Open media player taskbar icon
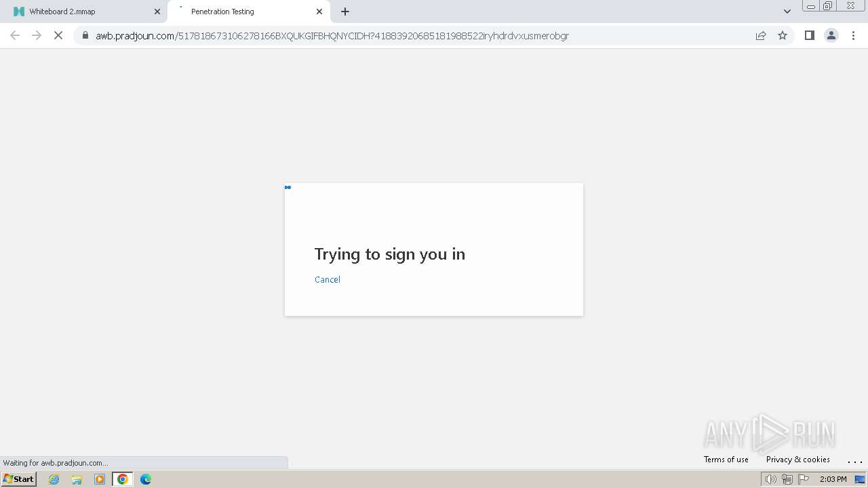Viewport: 868px width, 488px height. click(x=100, y=479)
